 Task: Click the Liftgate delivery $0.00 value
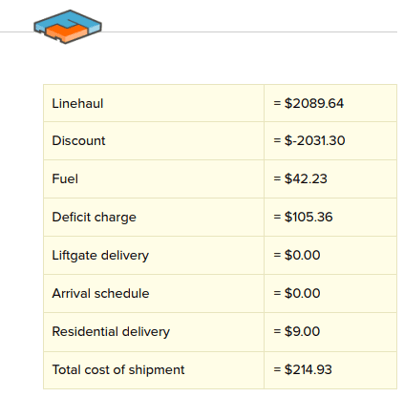297,255
